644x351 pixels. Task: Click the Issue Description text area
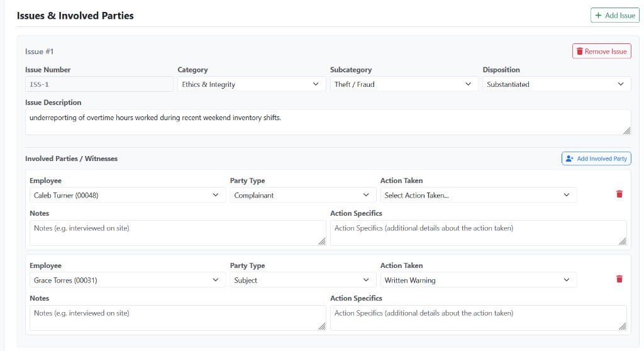[x=328, y=122]
